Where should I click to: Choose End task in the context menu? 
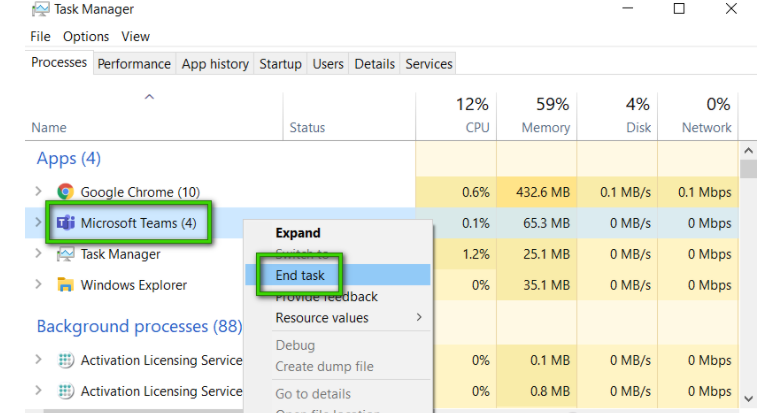(x=338, y=275)
